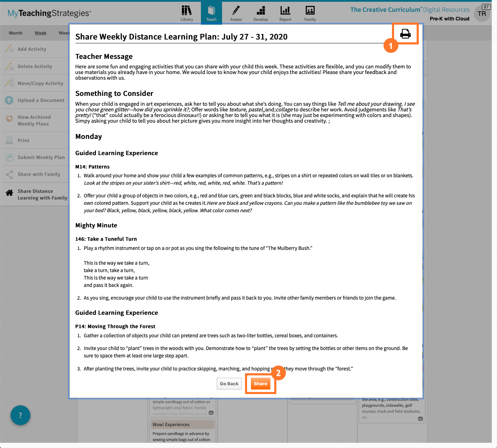Open comment icon on the sandbags card

[211, 413]
